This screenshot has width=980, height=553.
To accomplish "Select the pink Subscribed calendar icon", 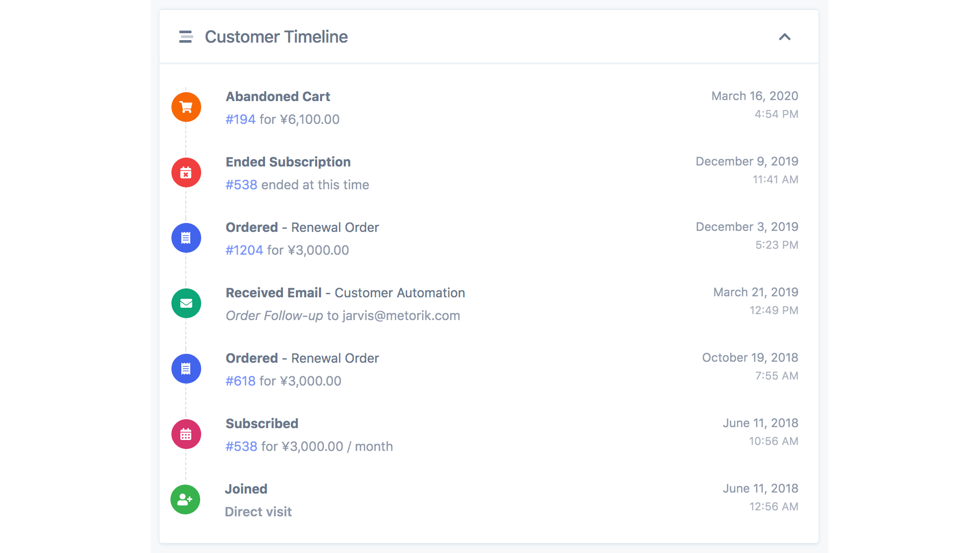I will [186, 434].
